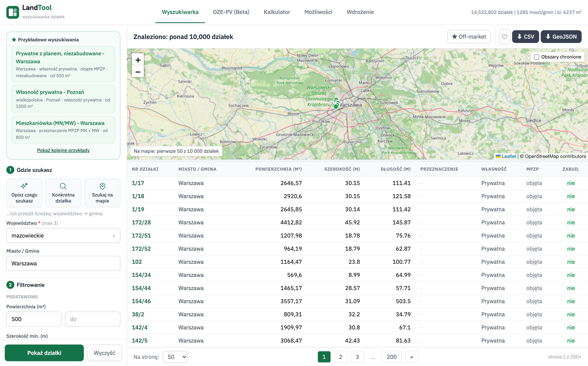Click the heart favorites icon
Screen dimensions: 588x366
pos(505,37)
